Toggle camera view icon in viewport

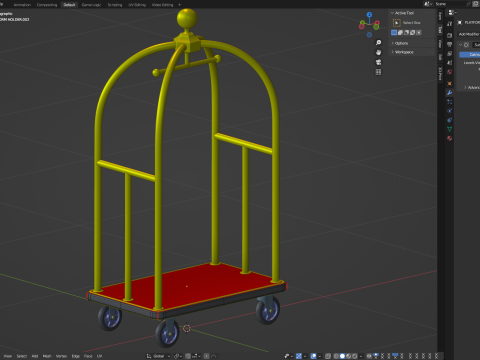tap(378, 62)
